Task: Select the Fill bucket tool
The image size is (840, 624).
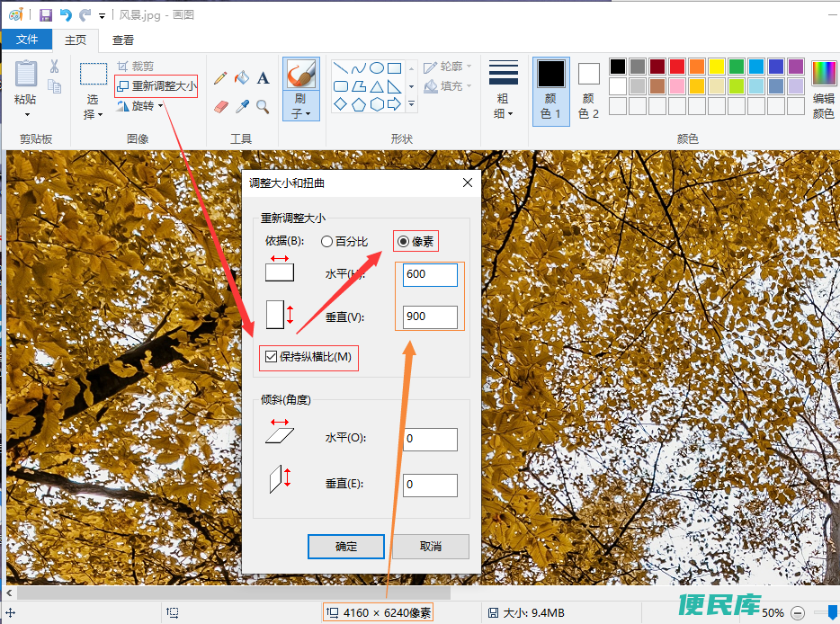Action: pos(242,78)
